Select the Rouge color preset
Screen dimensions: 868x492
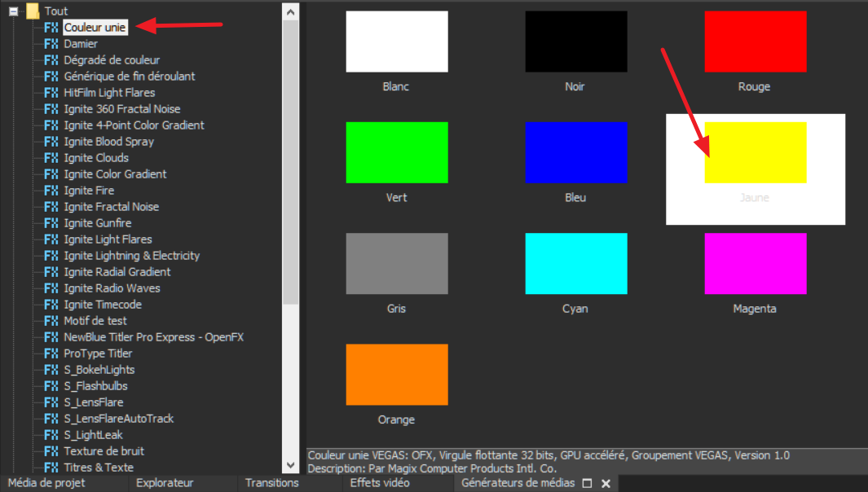756,42
